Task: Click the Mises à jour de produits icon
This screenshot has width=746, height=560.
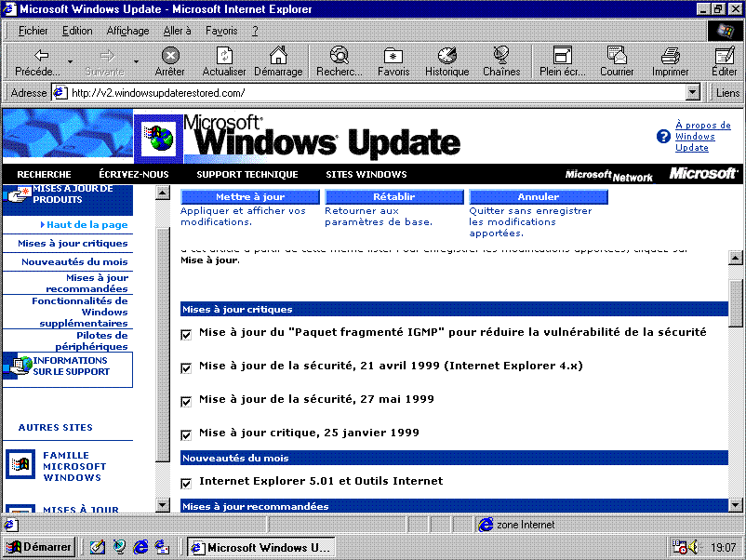Action: tap(18, 194)
